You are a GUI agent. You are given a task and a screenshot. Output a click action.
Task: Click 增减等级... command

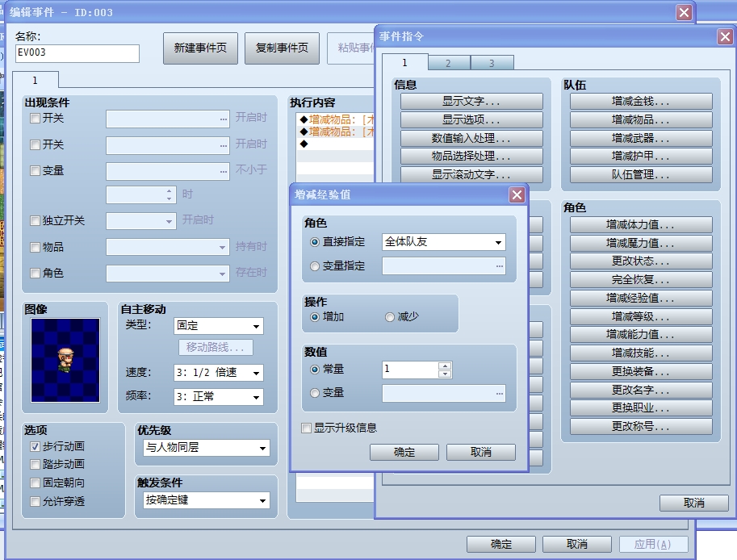641,316
